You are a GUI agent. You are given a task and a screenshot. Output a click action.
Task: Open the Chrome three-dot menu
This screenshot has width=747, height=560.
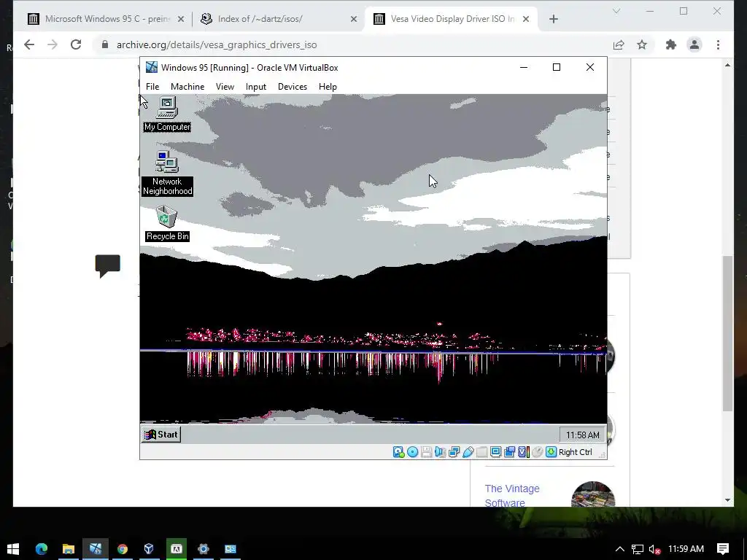[718, 44]
